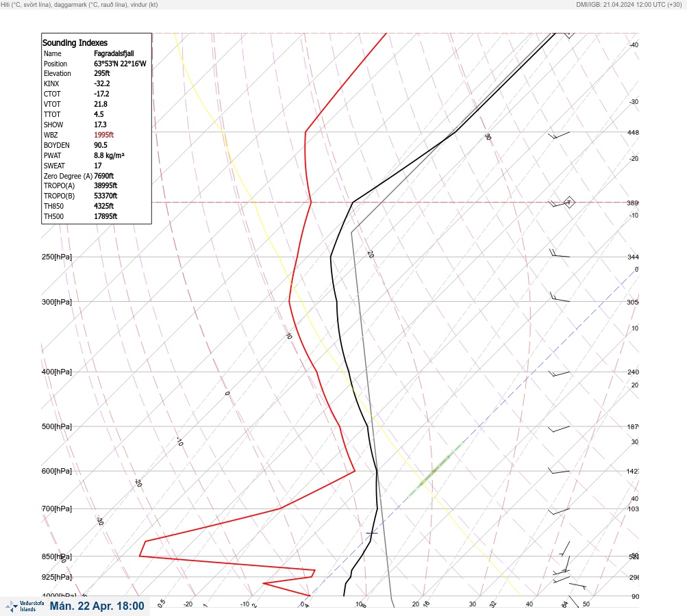Select the VTOT value '21.8'
The height and width of the screenshot is (616, 687).
(100, 104)
